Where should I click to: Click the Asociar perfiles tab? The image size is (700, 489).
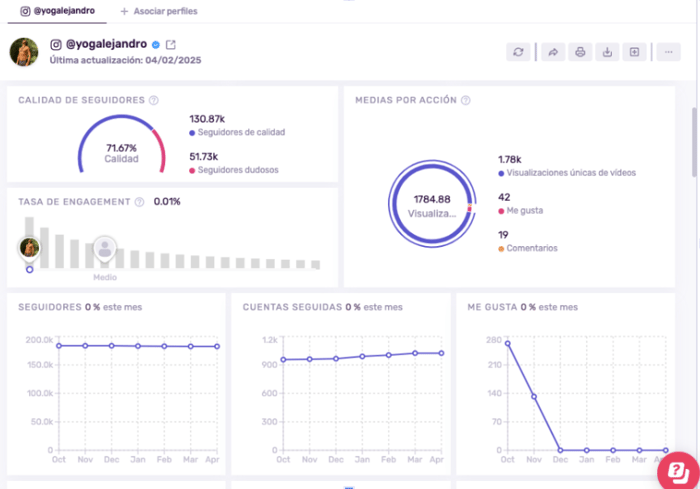(158, 11)
